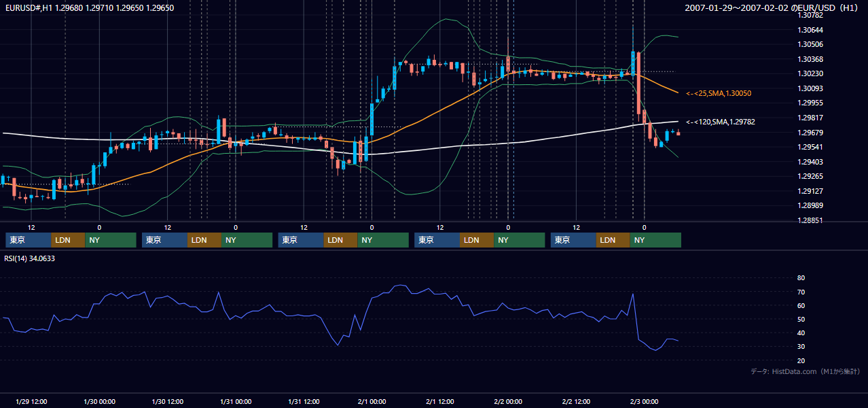Click price axis value 1.30644
This screenshot has width=868, height=408.
[810, 30]
